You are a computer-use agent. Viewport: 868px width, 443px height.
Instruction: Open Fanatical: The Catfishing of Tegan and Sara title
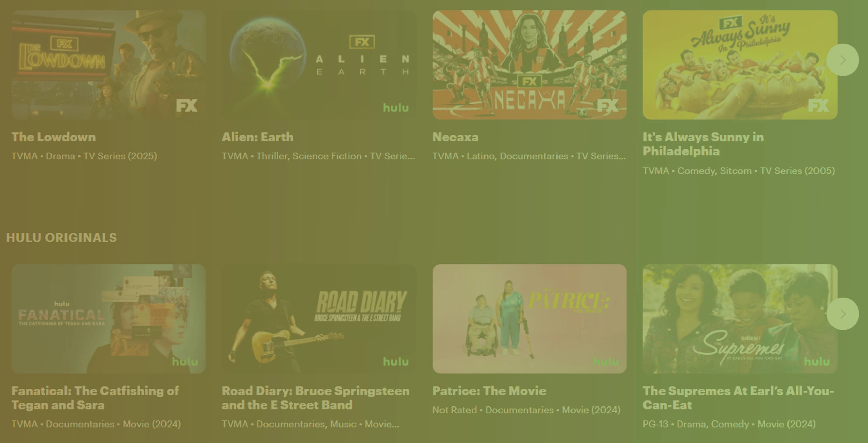click(x=95, y=398)
